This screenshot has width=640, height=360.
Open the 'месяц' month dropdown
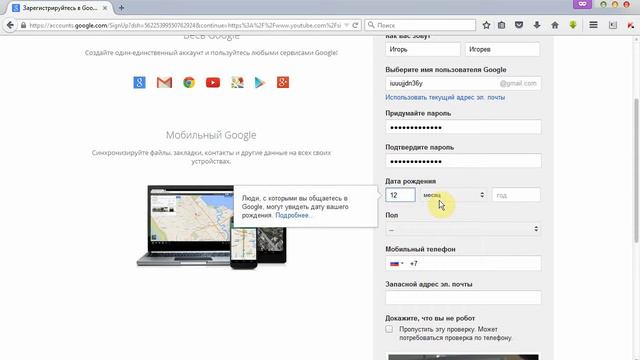point(453,195)
